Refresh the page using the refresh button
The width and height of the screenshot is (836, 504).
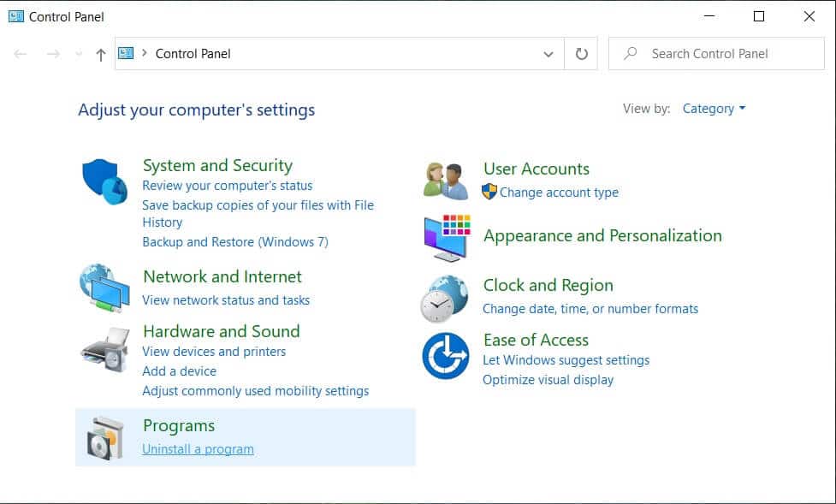pyautogui.click(x=583, y=53)
